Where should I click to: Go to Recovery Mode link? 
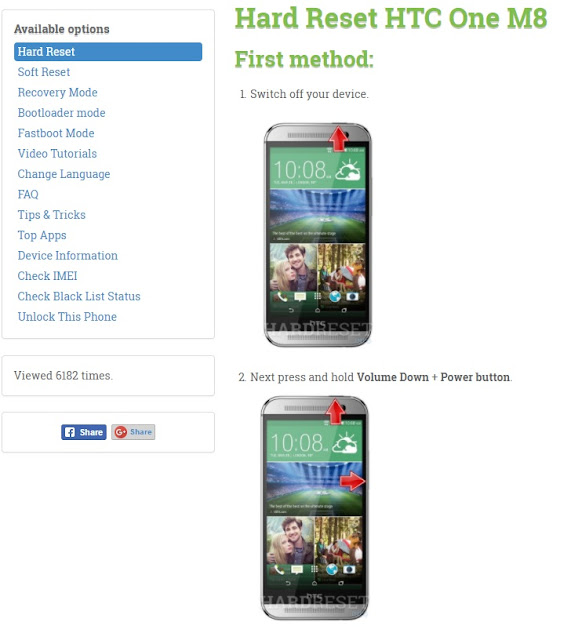tap(58, 92)
